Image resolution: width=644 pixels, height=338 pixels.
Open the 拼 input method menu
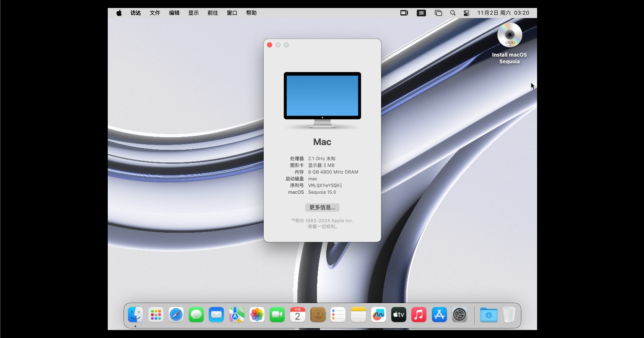(421, 13)
